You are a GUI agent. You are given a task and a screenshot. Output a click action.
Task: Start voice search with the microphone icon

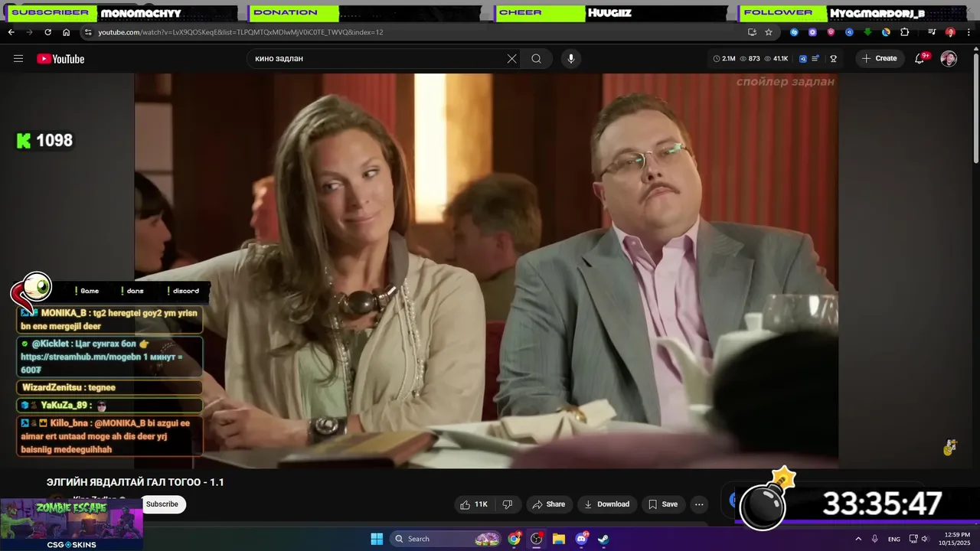click(570, 59)
